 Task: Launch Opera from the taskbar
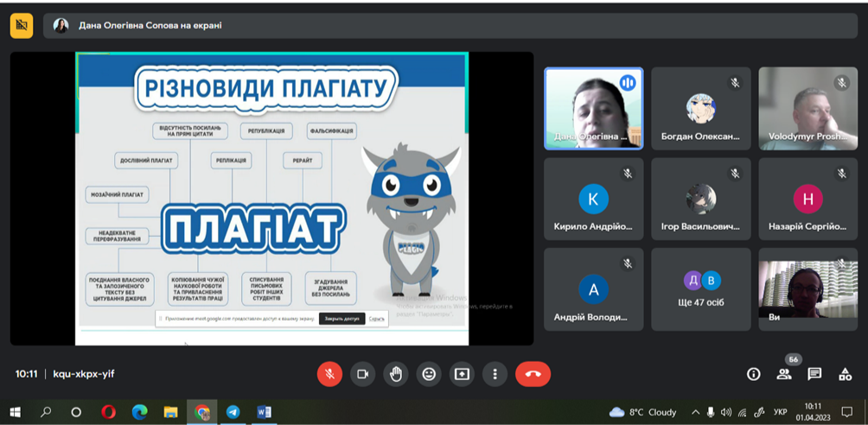(x=109, y=412)
